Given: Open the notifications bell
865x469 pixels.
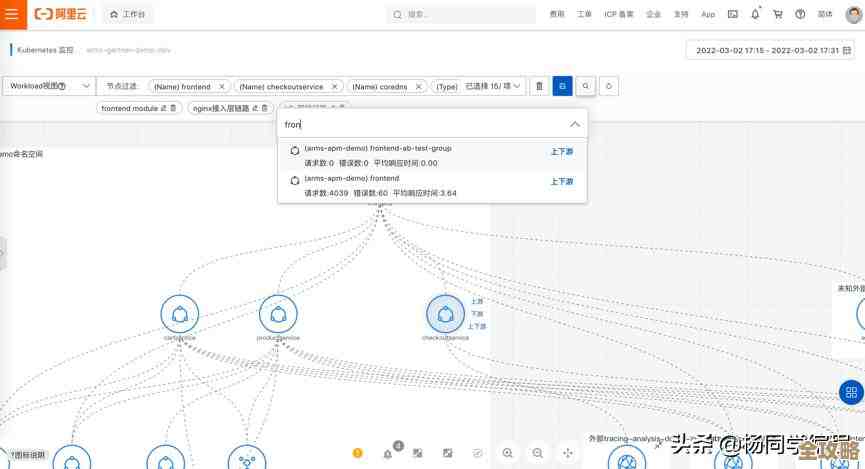Looking at the screenshot, I should pos(755,14).
